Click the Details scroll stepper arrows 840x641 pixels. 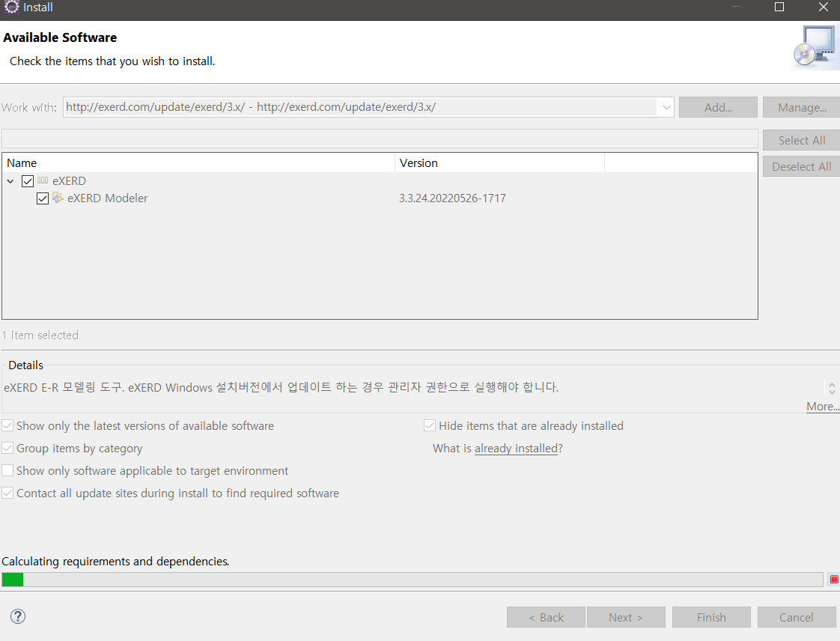832,388
